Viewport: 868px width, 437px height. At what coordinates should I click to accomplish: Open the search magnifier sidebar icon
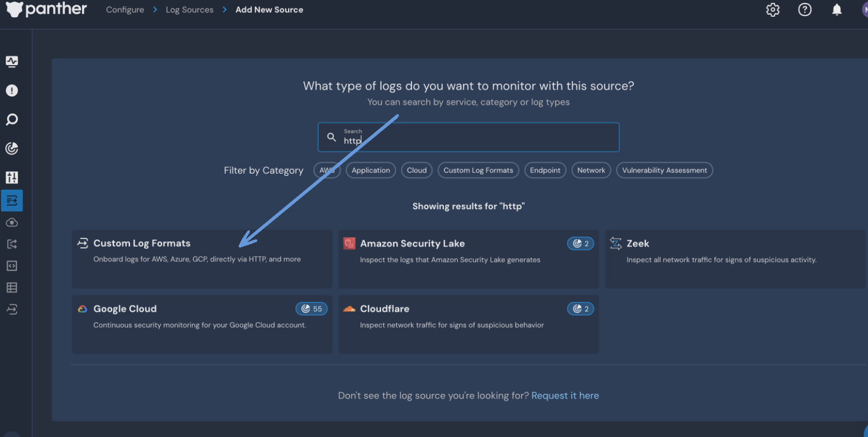coord(12,119)
